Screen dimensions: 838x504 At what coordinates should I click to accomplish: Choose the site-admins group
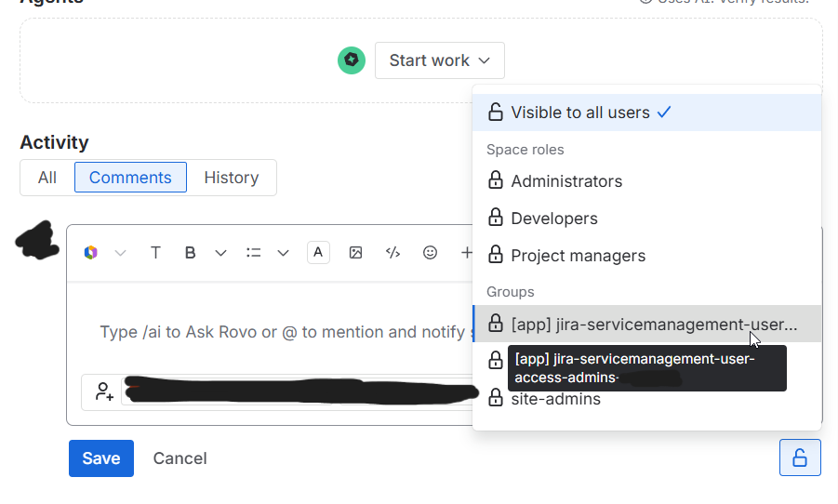tap(646, 399)
